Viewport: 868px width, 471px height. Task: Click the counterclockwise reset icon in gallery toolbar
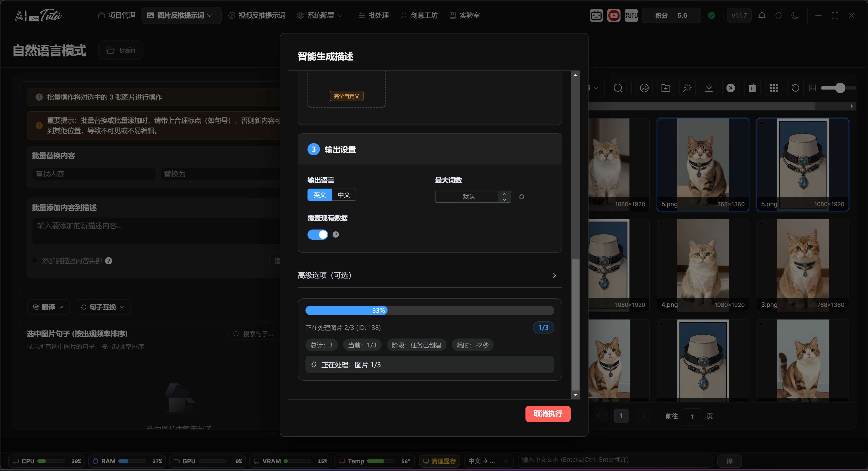(x=795, y=88)
